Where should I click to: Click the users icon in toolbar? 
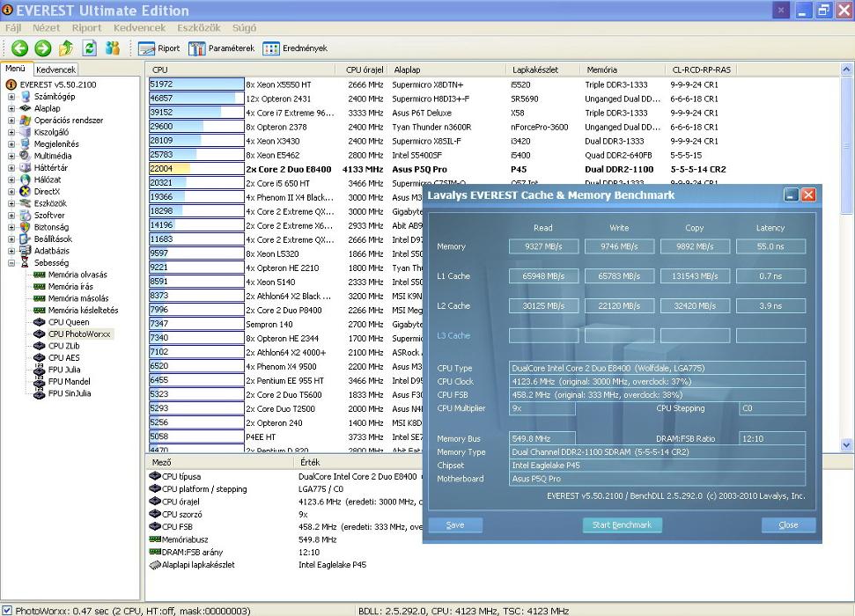113,48
